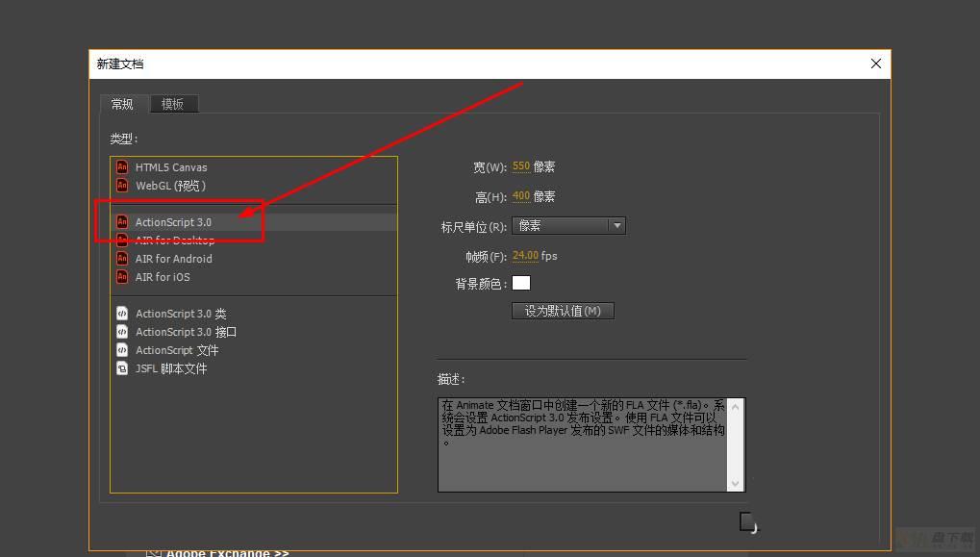Click the 设为默认值(M) button
The width and height of the screenshot is (980, 557).
click(x=563, y=311)
